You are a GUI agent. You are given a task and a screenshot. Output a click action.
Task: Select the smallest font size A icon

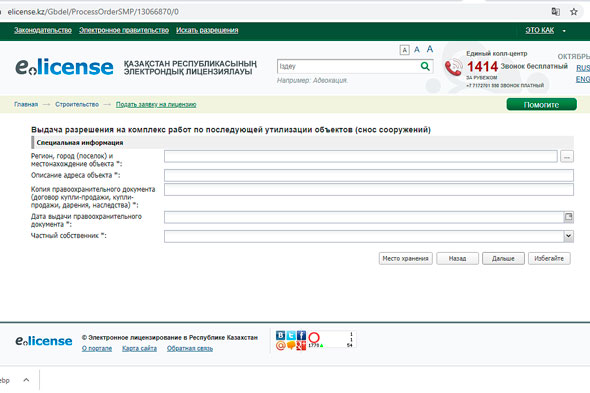click(x=404, y=50)
